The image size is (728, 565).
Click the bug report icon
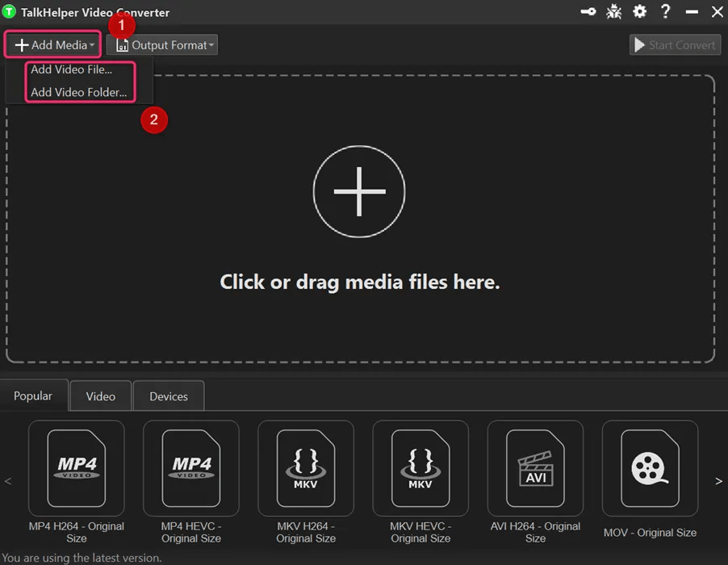click(613, 11)
